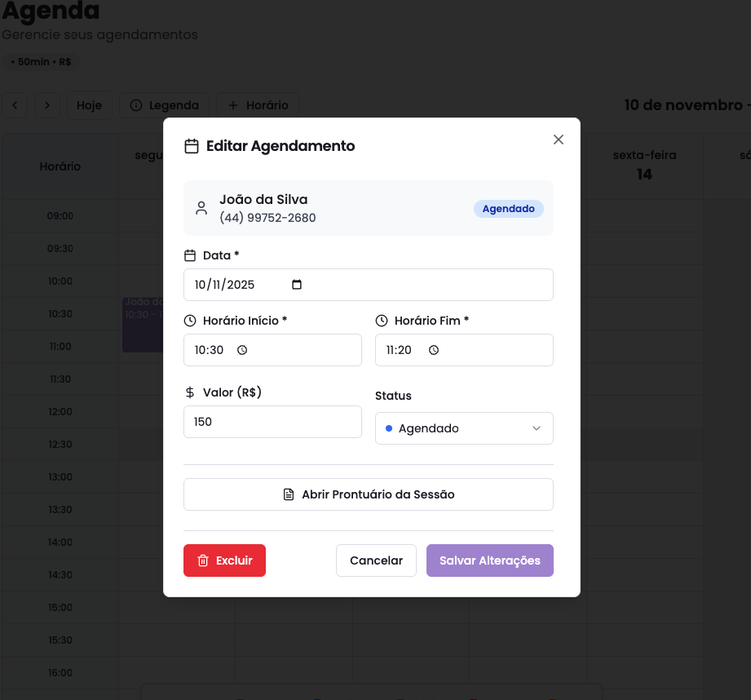Click the info icon in the Legenda button

(x=139, y=105)
